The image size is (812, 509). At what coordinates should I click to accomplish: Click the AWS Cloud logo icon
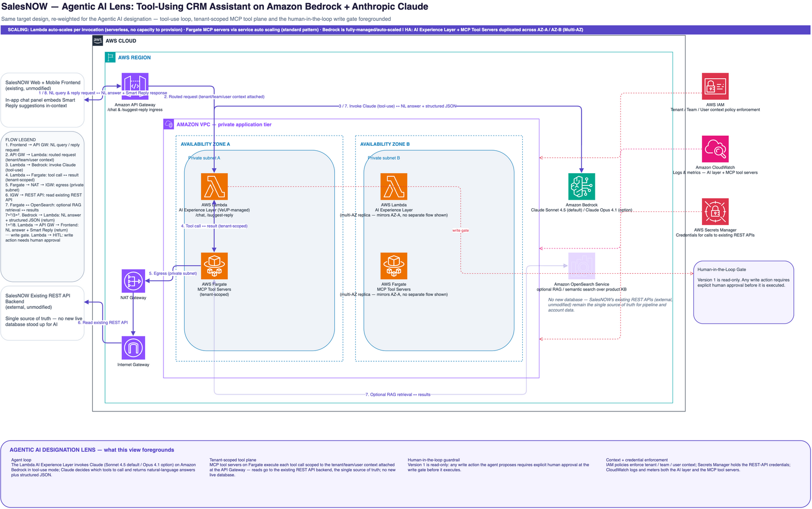(98, 41)
